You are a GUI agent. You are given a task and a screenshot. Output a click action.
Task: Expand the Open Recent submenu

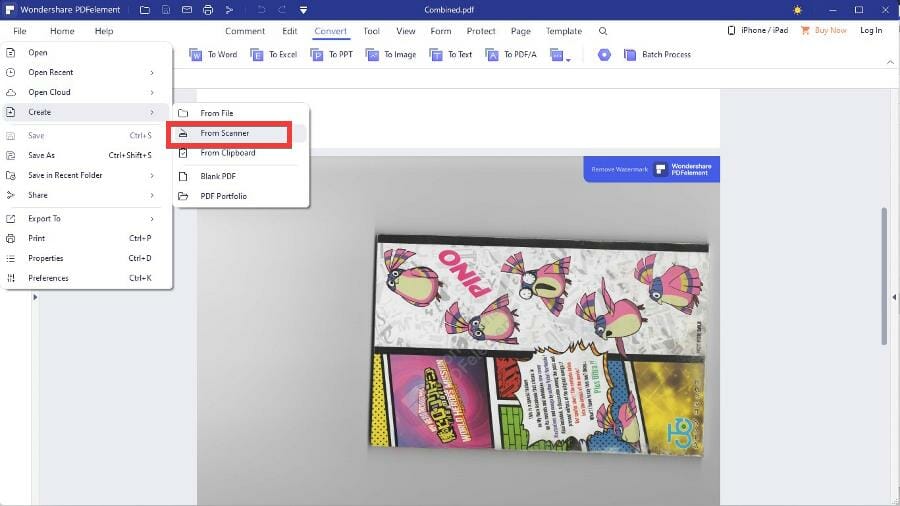(86, 72)
